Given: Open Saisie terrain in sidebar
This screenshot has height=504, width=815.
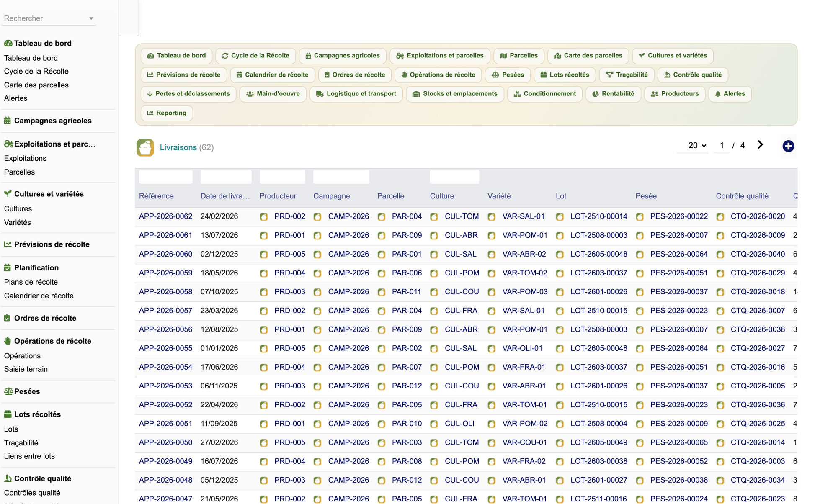Looking at the screenshot, I should pyautogui.click(x=26, y=369).
